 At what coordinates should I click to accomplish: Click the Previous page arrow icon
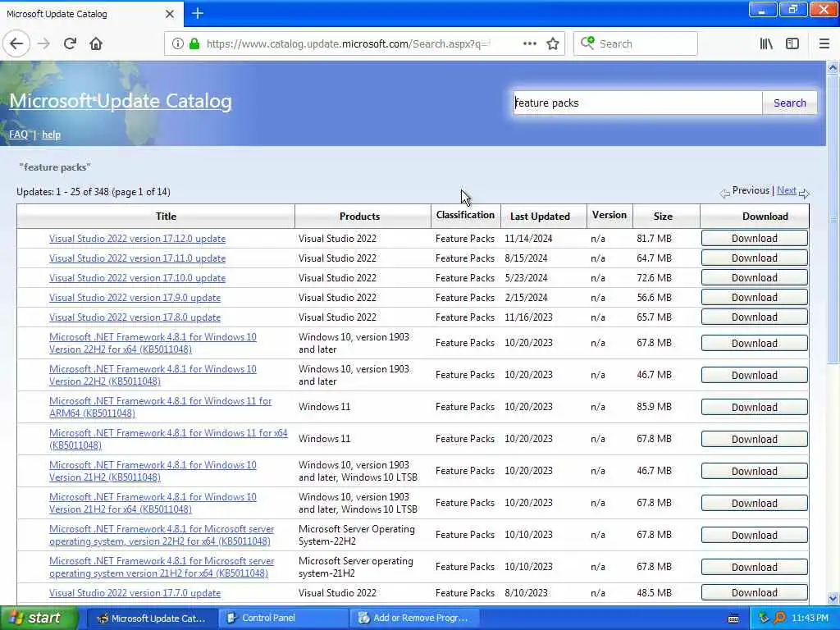pyautogui.click(x=725, y=194)
